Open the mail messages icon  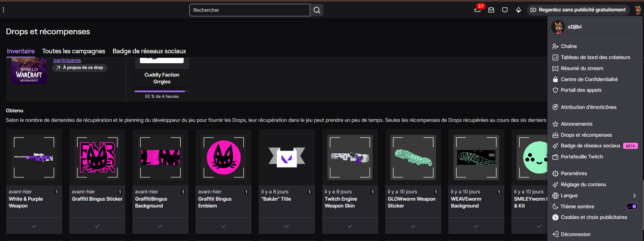pyautogui.click(x=491, y=10)
